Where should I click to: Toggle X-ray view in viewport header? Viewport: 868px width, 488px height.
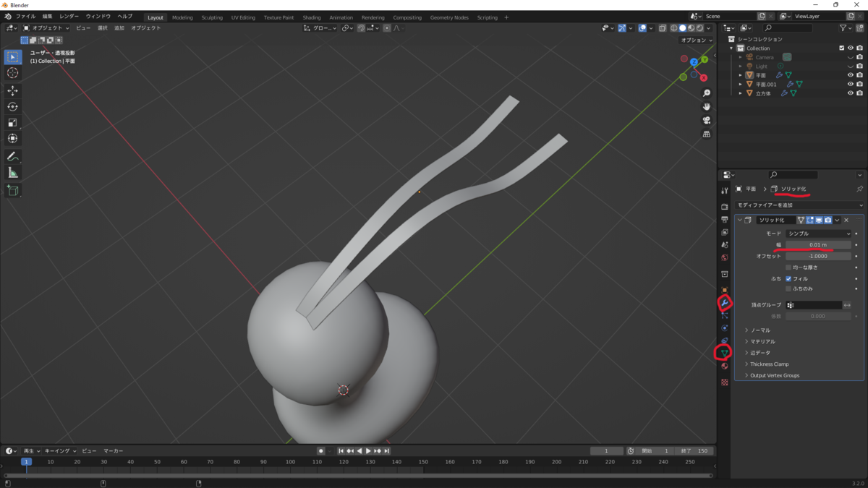pyautogui.click(x=662, y=28)
